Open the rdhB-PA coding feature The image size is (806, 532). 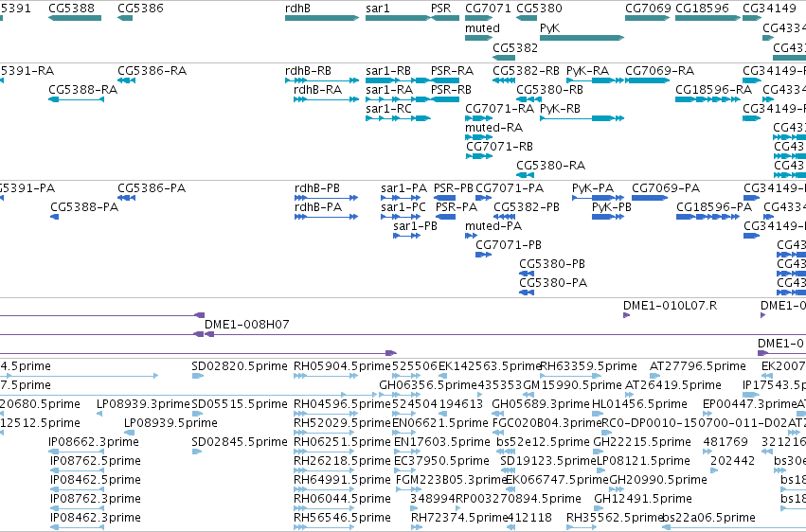coord(327,217)
